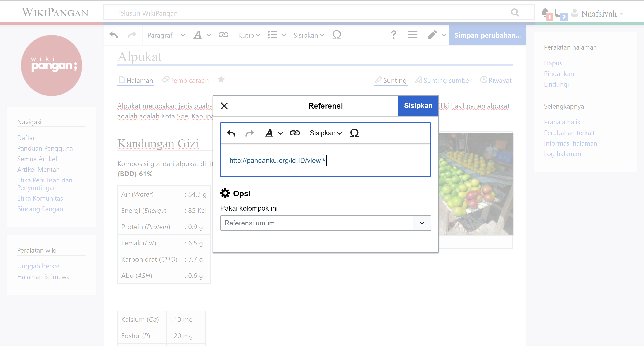The image size is (644, 346).
Task: Open notifications bell icon
Action: point(545,12)
